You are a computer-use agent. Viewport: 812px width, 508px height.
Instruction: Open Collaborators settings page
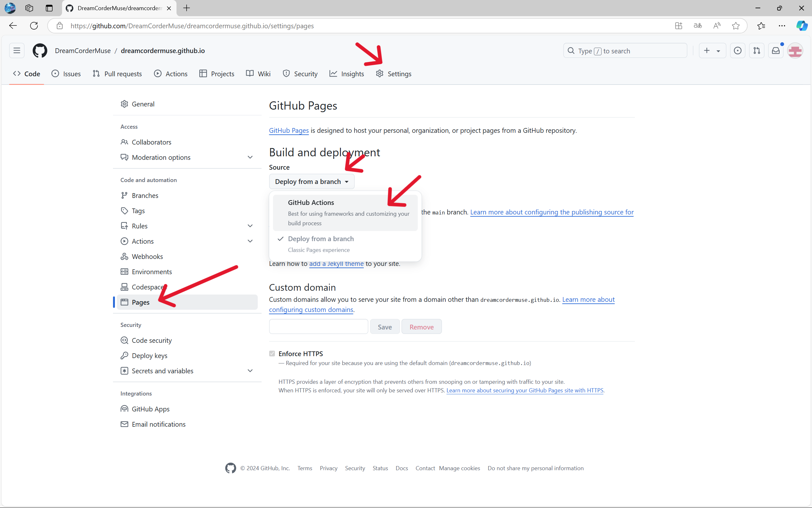point(187,142)
